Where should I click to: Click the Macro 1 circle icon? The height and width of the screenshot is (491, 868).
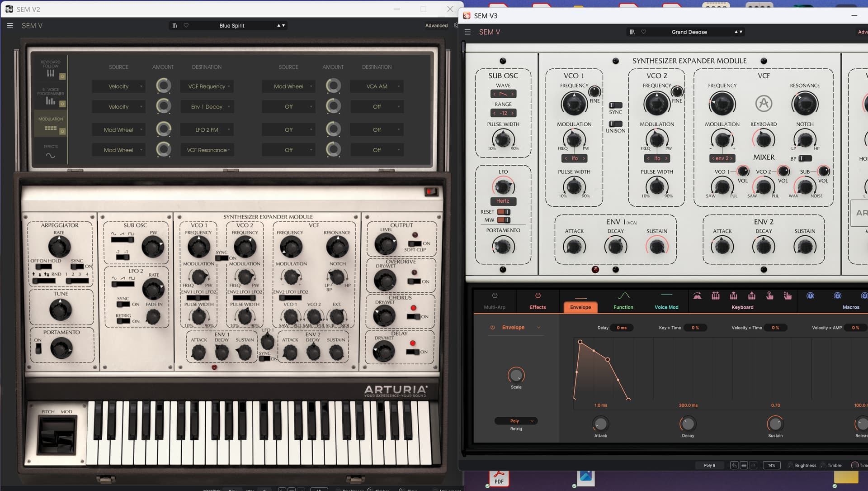(810, 296)
